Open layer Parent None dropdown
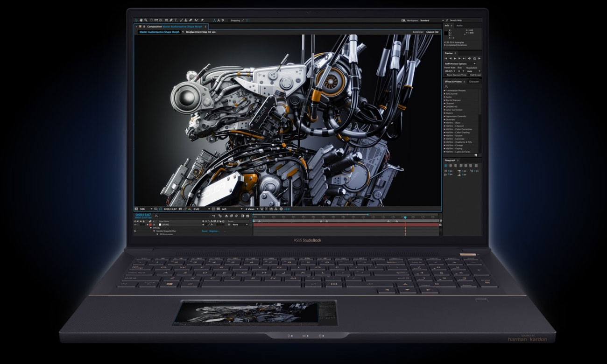The height and width of the screenshot is (364, 607). [240, 224]
